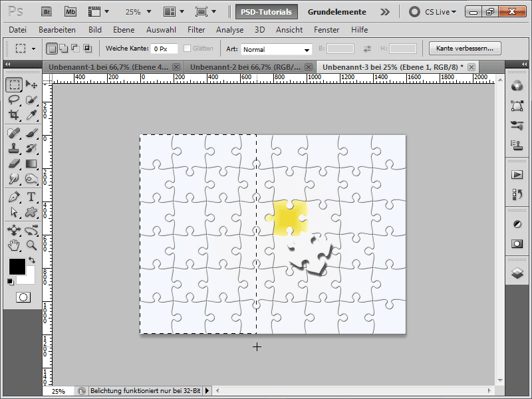Reset default foreground and background colors

(x=10, y=281)
